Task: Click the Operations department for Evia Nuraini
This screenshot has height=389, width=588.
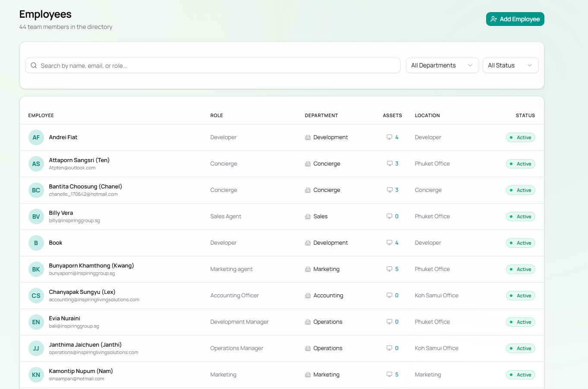Action: click(328, 322)
